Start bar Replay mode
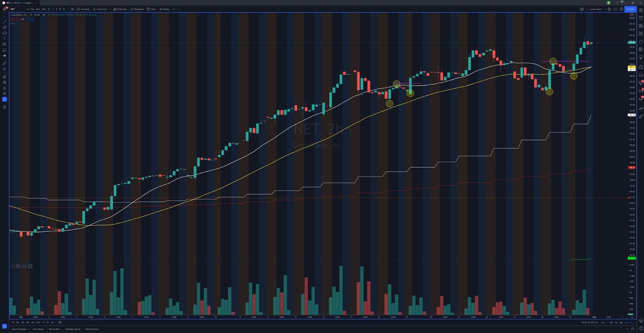The width and height of the screenshot is (644, 333). 165,9
